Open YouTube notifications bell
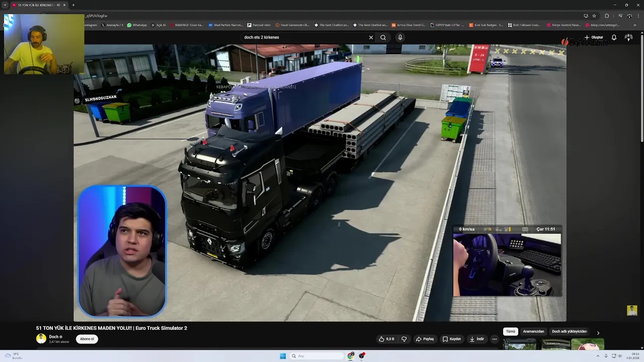Screen dimensions: 644x362 (614, 37)
